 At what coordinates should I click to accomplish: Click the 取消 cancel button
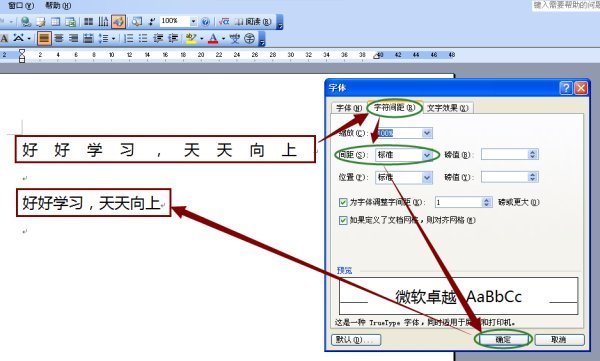click(x=559, y=340)
